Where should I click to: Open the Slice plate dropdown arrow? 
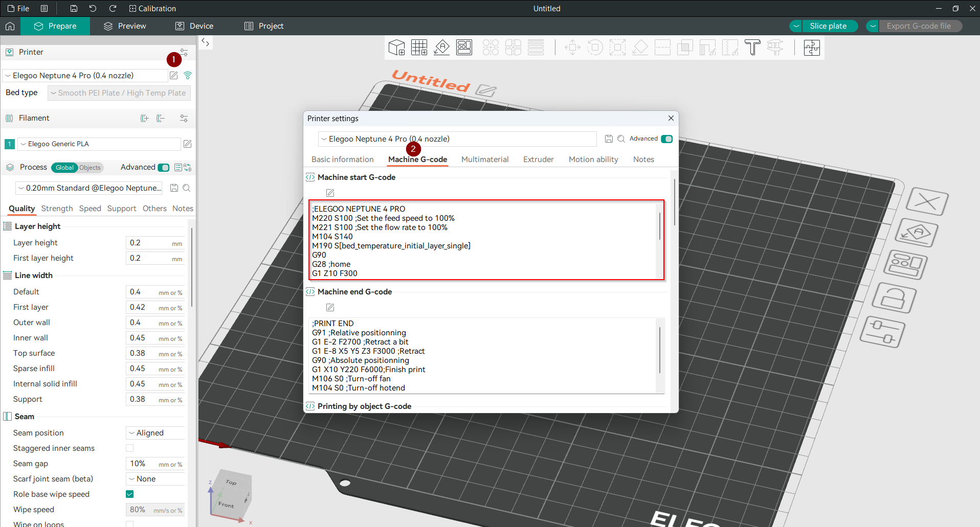(796, 26)
